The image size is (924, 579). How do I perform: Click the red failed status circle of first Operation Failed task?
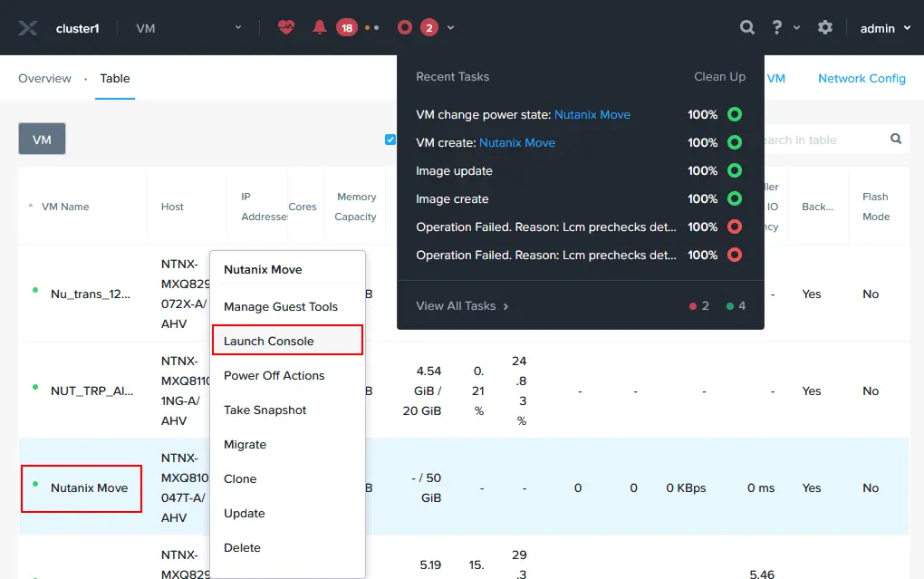click(x=735, y=227)
